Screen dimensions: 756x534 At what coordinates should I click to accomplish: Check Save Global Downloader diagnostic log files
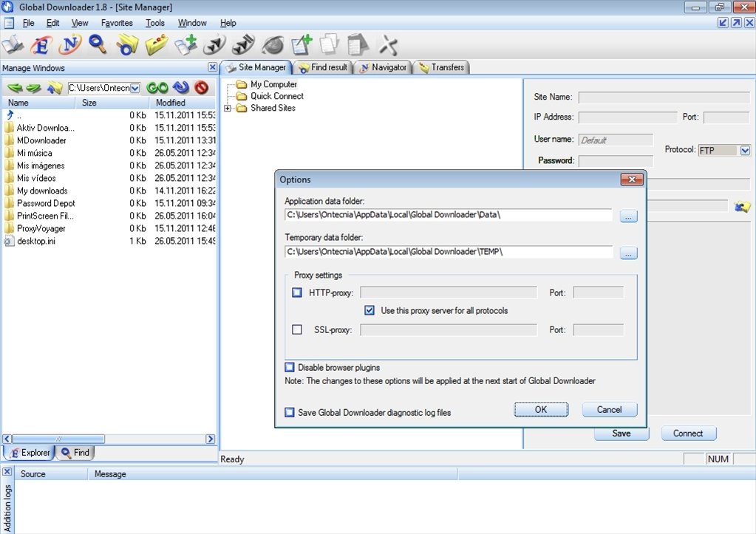(289, 412)
